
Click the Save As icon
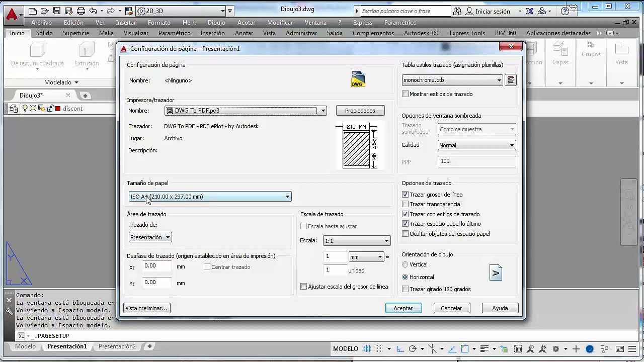pyautogui.click(x=69, y=11)
